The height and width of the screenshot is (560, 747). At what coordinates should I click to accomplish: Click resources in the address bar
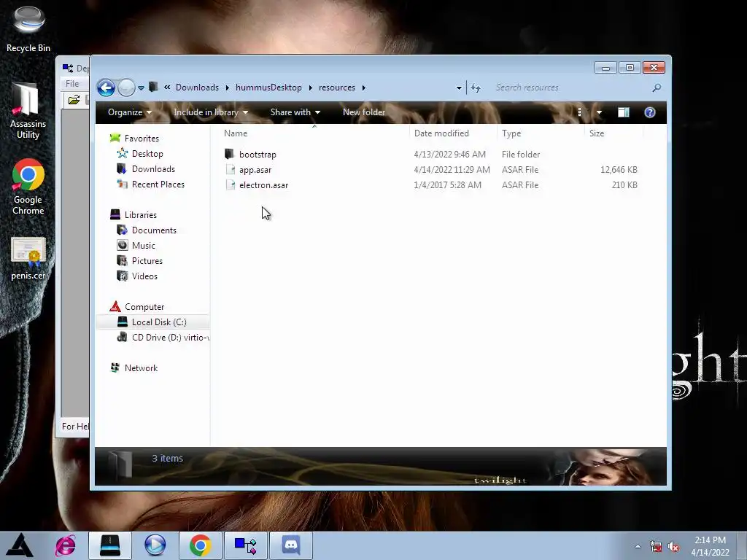coord(337,87)
